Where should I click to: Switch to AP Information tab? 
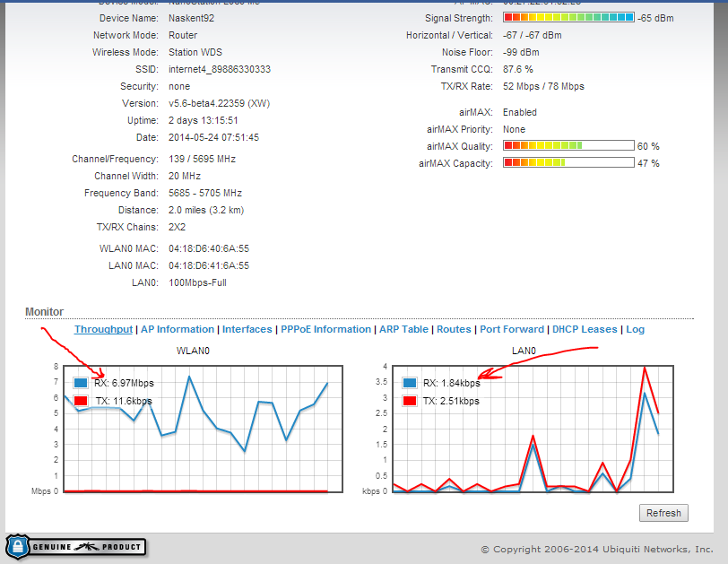177,329
